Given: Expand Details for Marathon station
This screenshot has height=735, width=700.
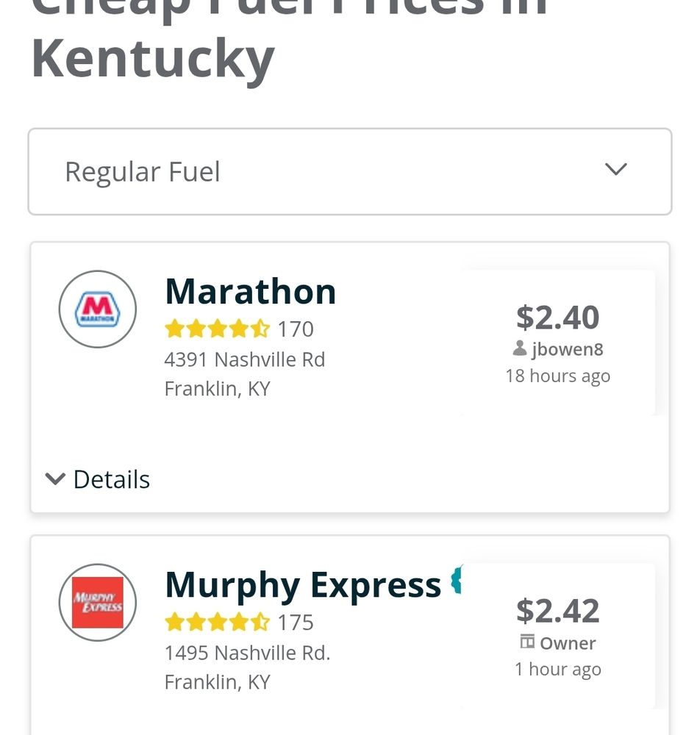Looking at the screenshot, I should [x=98, y=479].
